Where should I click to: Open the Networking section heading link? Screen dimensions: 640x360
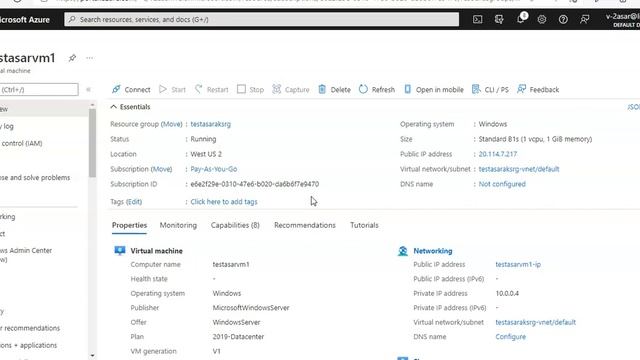[x=433, y=251]
